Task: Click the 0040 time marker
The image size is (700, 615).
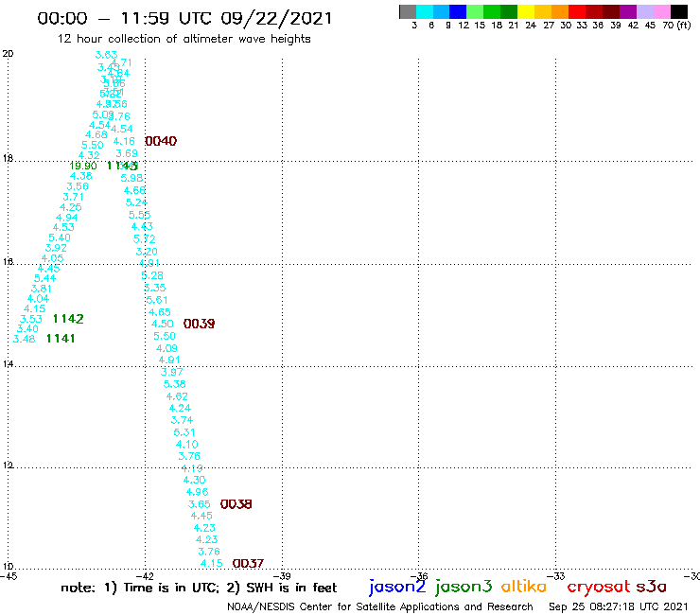Action: [161, 141]
